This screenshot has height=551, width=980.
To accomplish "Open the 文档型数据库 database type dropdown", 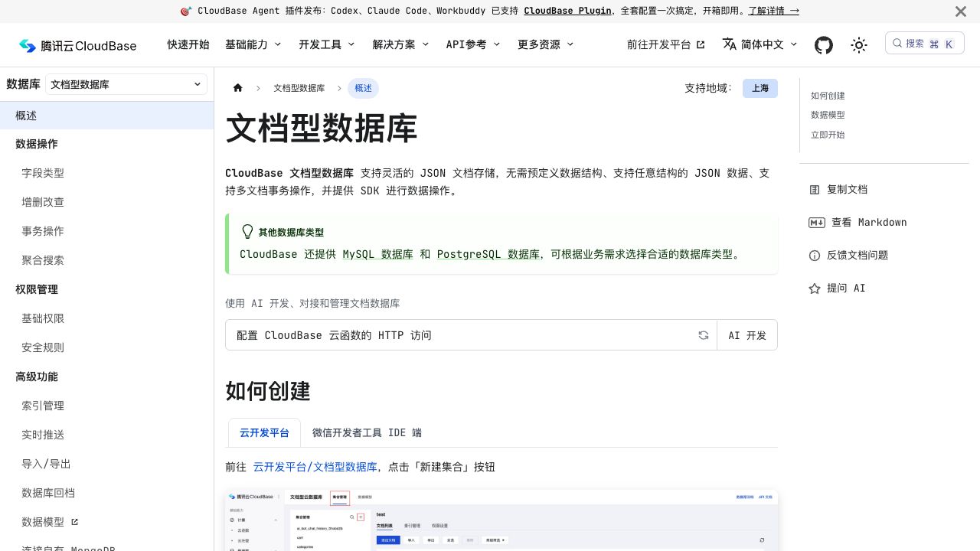I will point(126,84).
